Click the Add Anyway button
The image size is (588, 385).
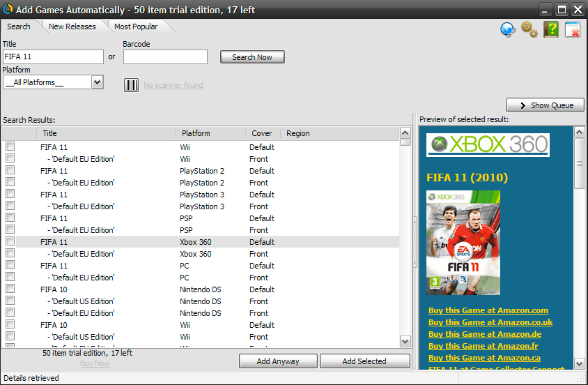point(278,361)
